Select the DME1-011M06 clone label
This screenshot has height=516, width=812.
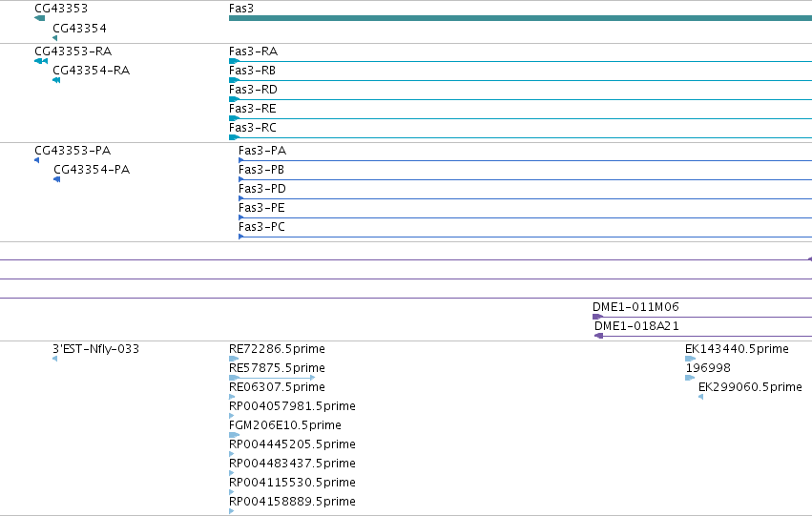[x=635, y=307]
